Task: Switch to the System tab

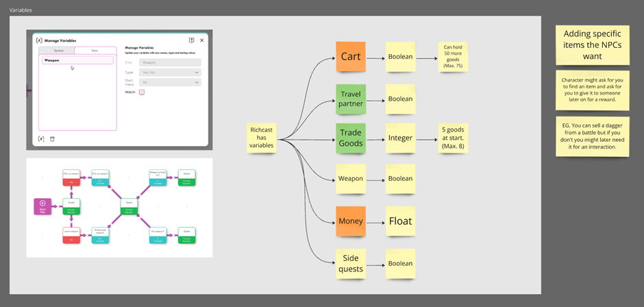Action: tap(58, 51)
